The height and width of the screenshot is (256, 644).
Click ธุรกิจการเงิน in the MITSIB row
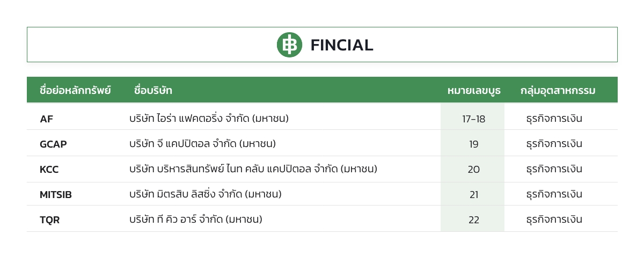pyautogui.click(x=554, y=194)
